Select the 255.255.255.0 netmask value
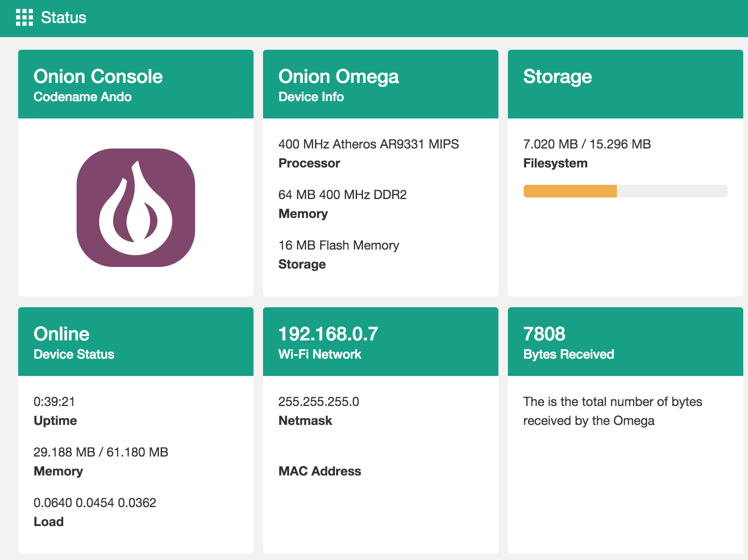Image resolution: width=748 pixels, height=560 pixels. tap(319, 402)
